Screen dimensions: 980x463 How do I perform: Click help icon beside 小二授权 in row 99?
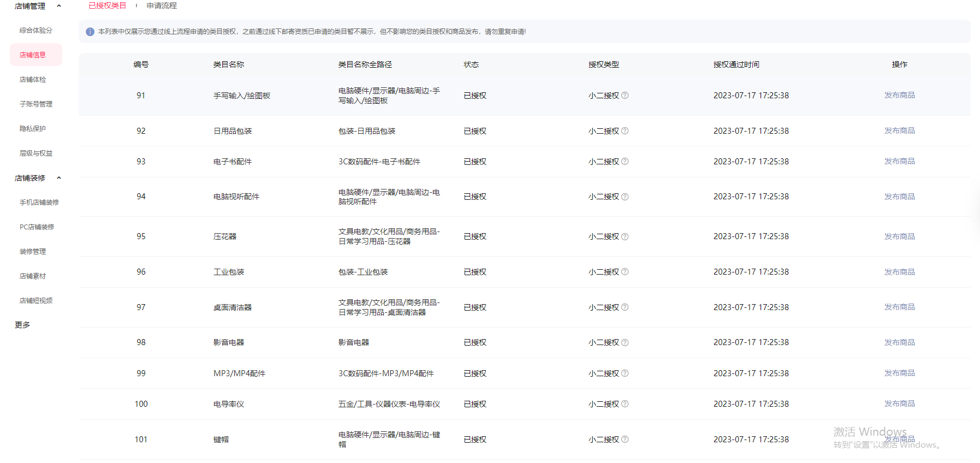[x=625, y=373]
